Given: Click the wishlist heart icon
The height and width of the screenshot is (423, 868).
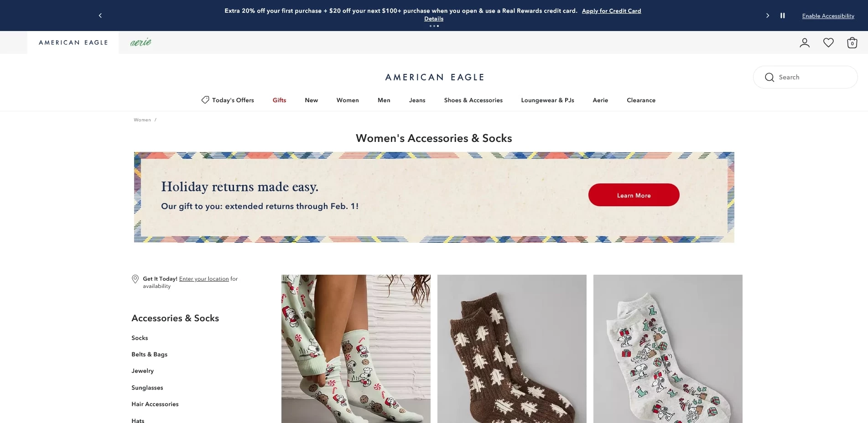Looking at the screenshot, I should pyautogui.click(x=828, y=42).
